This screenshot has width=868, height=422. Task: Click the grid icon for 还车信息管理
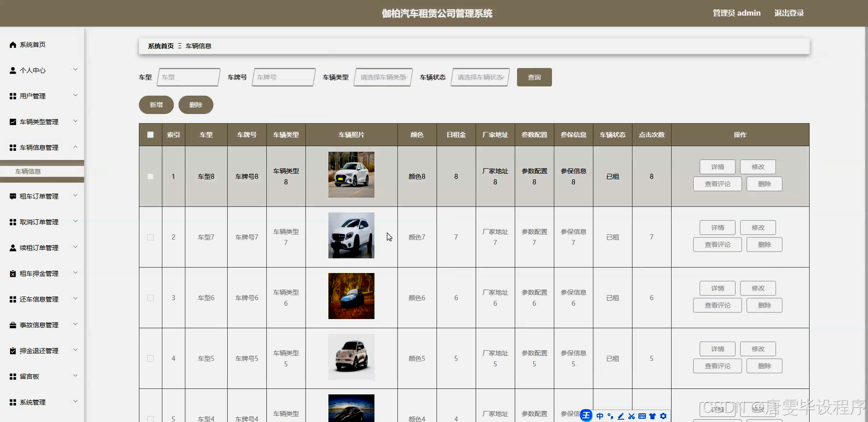click(13, 299)
